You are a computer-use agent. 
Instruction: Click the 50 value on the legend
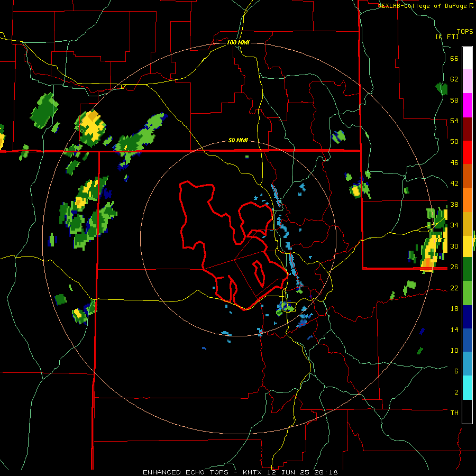454,142
